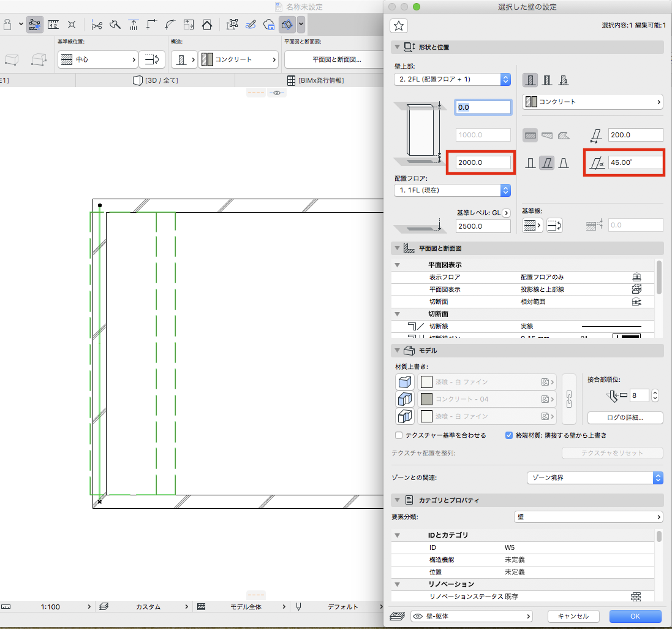The height and width of the screenshot is (629, 672).
Task: Collapse the モデル section
Action: [396, 351]
